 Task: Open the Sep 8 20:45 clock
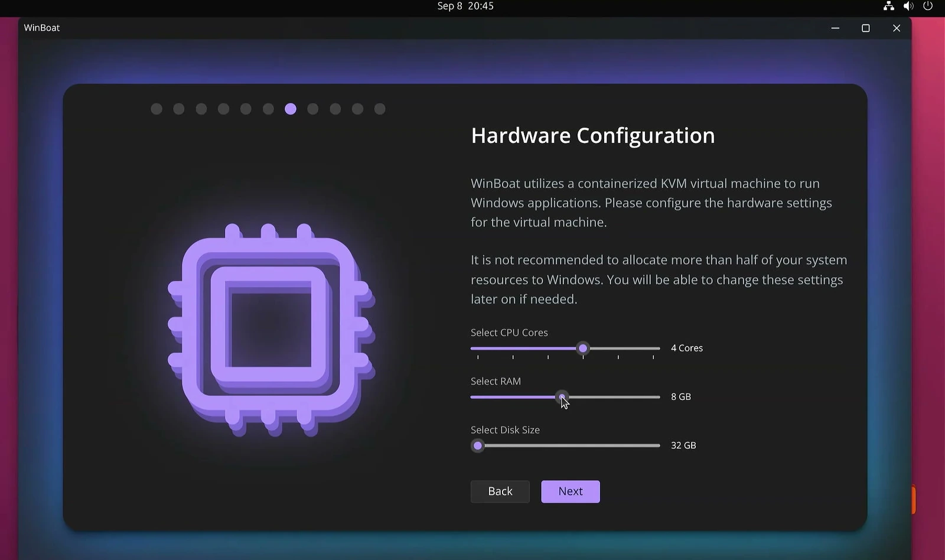point(465,6)
